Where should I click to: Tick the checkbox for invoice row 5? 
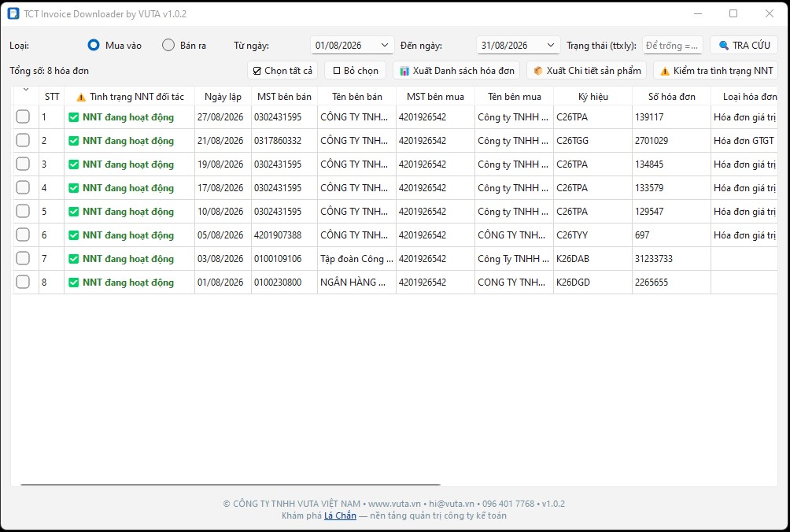click(x=23, y=211)
